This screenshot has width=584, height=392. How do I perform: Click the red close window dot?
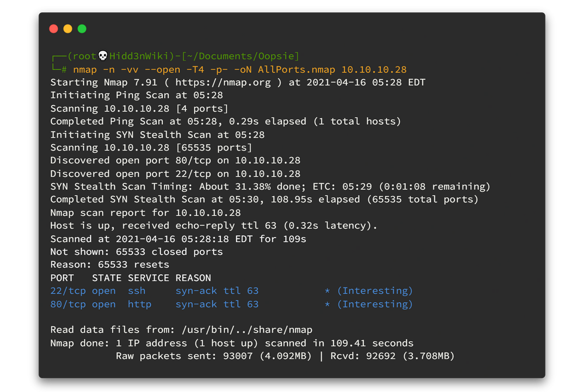point(54,29)
